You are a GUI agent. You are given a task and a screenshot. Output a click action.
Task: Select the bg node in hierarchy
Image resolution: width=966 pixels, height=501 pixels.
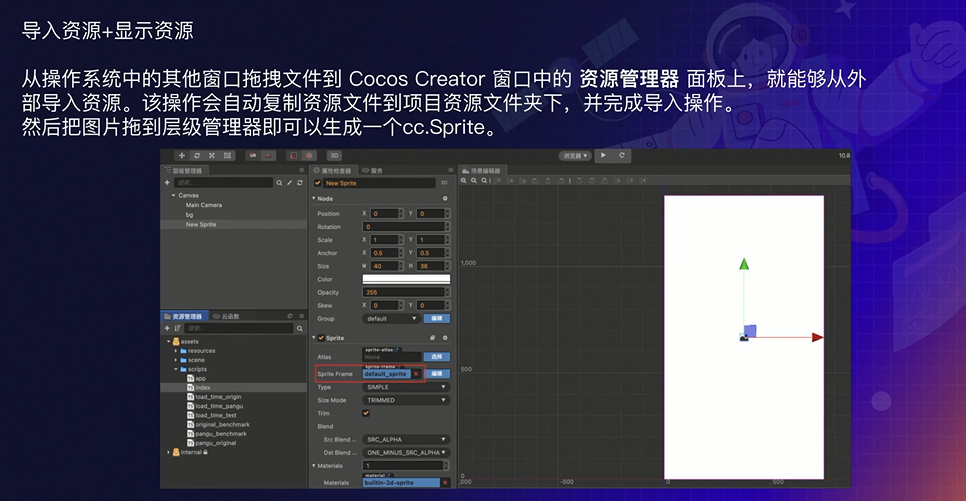189,215
